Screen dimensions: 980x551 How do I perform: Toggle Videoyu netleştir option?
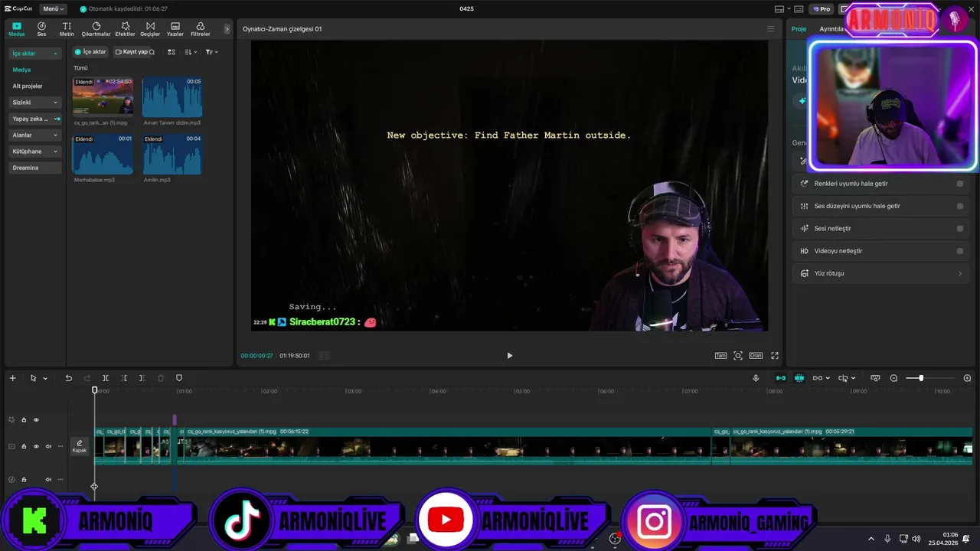pyautogui.click(x=960, y=251)
